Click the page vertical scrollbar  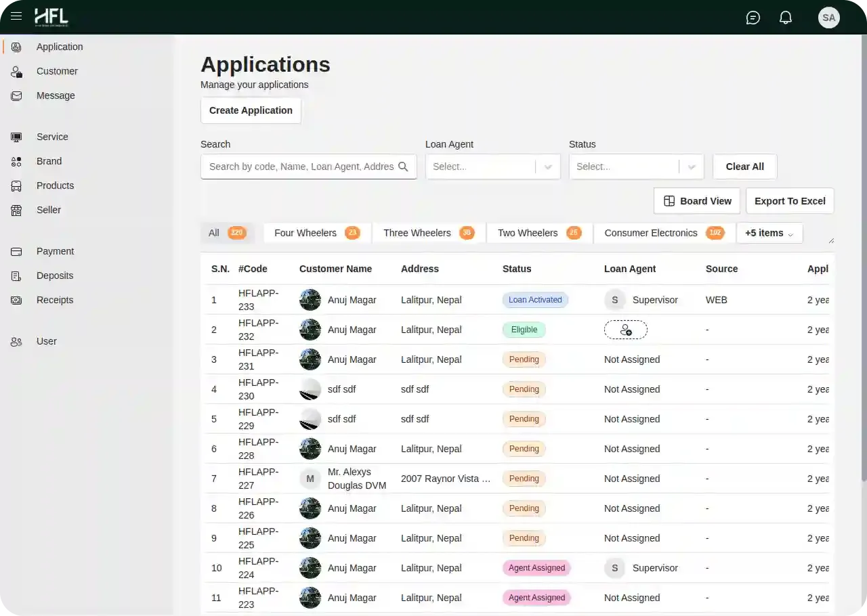pyautogui.click(x=864, y=257)
